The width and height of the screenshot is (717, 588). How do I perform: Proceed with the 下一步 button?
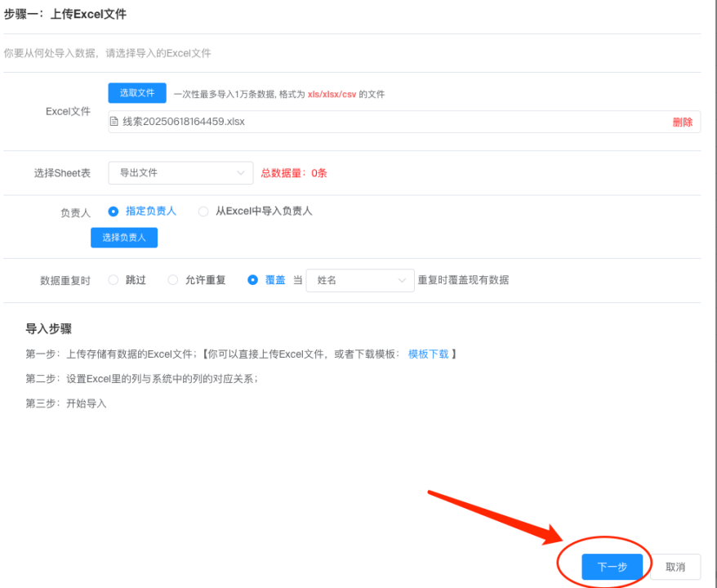[612, 567]
